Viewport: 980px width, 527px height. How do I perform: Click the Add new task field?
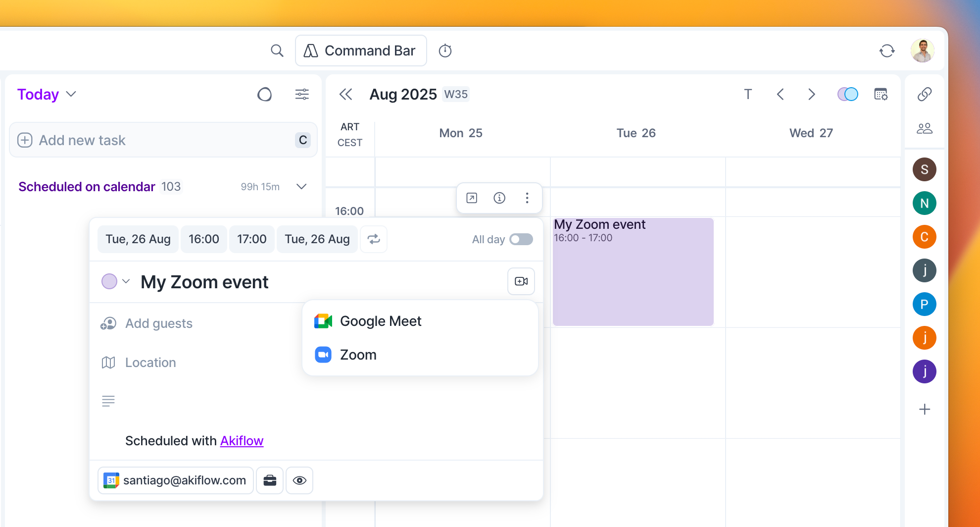coord(163,140)
